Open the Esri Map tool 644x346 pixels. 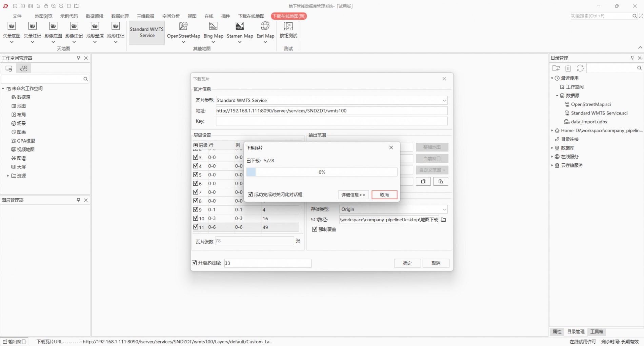265,26
